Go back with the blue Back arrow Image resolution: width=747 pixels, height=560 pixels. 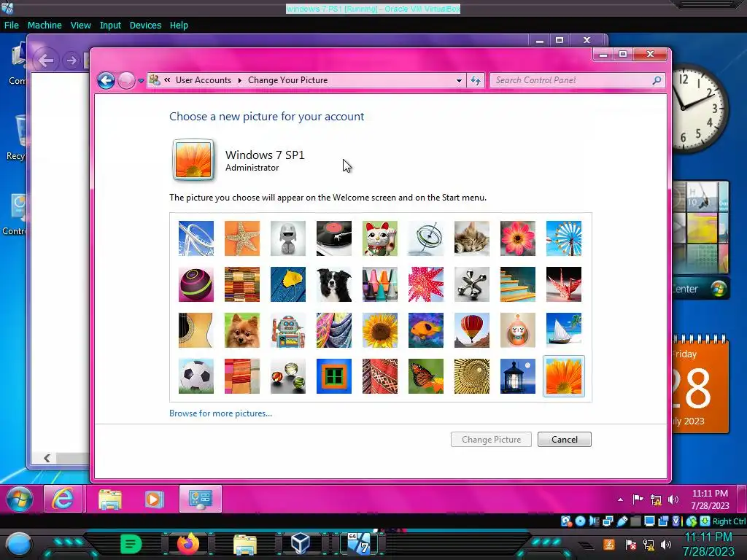click(106, 80)
